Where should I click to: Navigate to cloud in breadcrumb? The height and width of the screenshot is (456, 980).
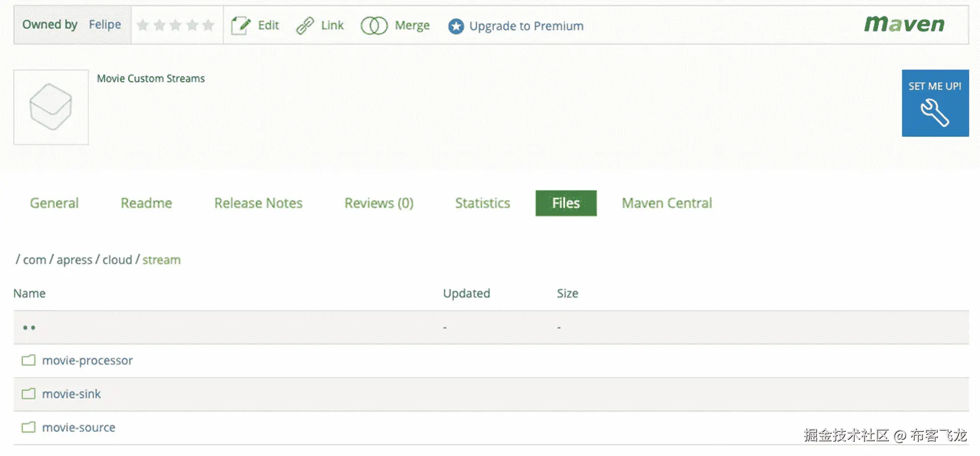pos(117,260)
